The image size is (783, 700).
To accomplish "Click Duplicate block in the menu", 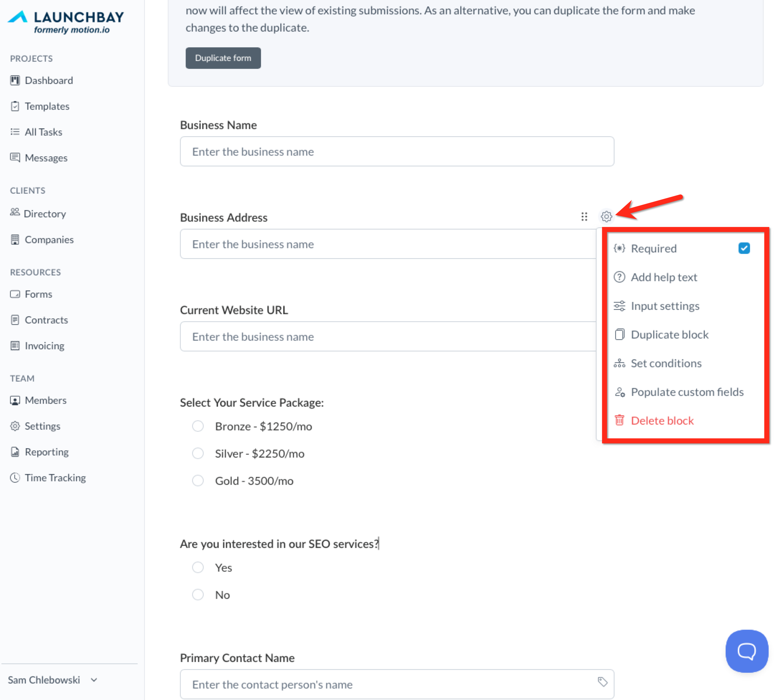I will coord(669,335).
